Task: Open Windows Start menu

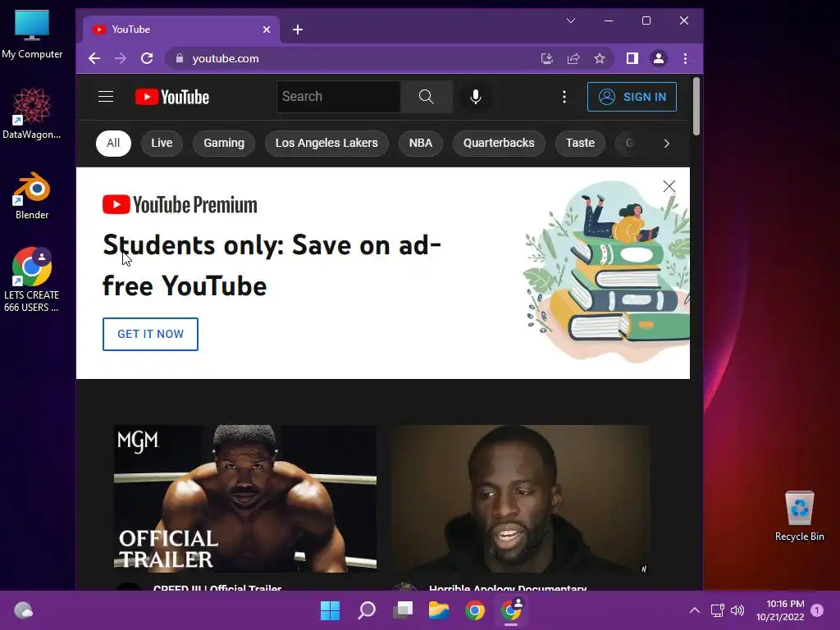Action: coord(330,610)
